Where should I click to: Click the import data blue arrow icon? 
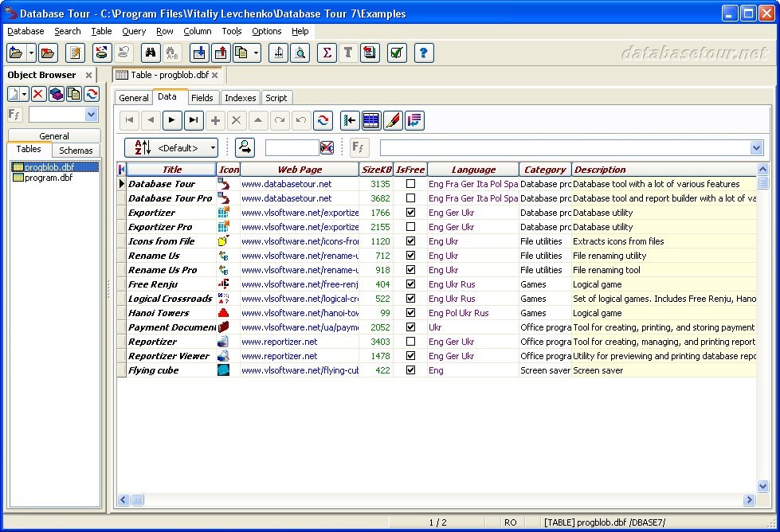(x=199, y=53)
